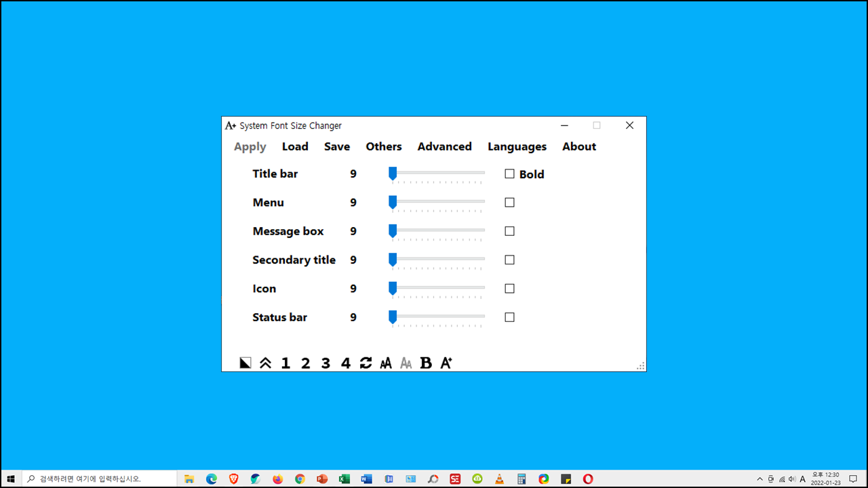Click the taskbar clock showing 12:30
Screen dimensions: 868x488
(x=825, y=479)
